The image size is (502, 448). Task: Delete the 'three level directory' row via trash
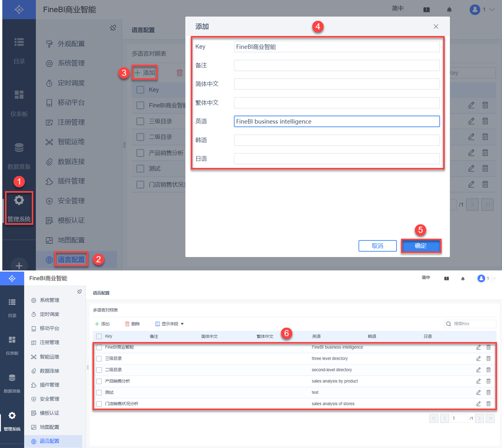coord(488,359)
